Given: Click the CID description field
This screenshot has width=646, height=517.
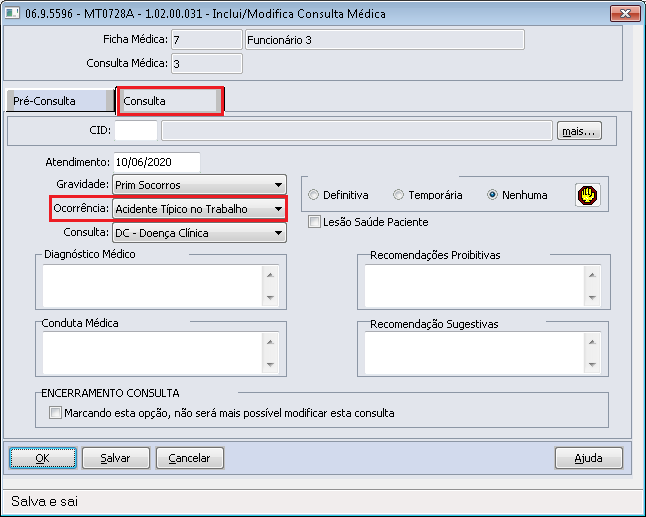Looking at the screenshot, I should (x=357, y=131).
